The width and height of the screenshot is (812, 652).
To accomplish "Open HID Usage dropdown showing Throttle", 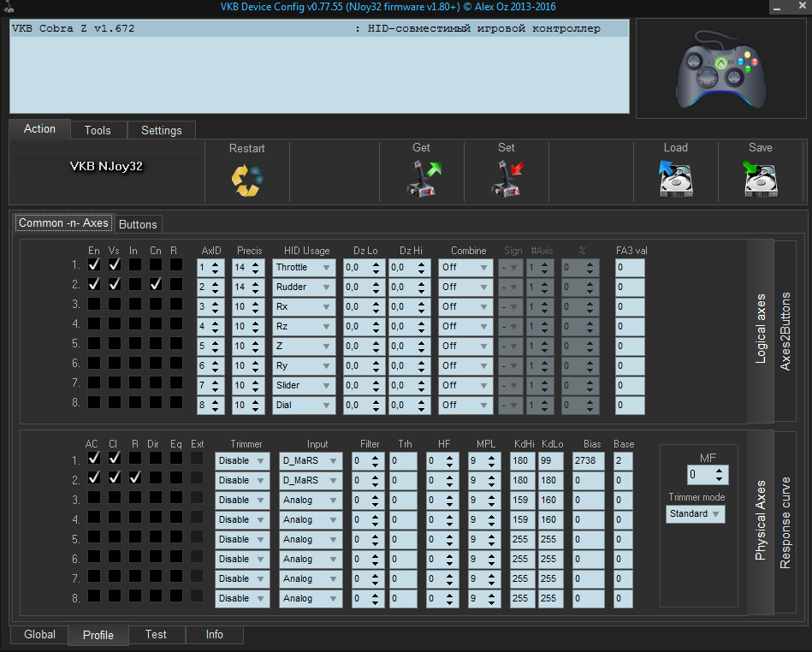I will 304,267.
